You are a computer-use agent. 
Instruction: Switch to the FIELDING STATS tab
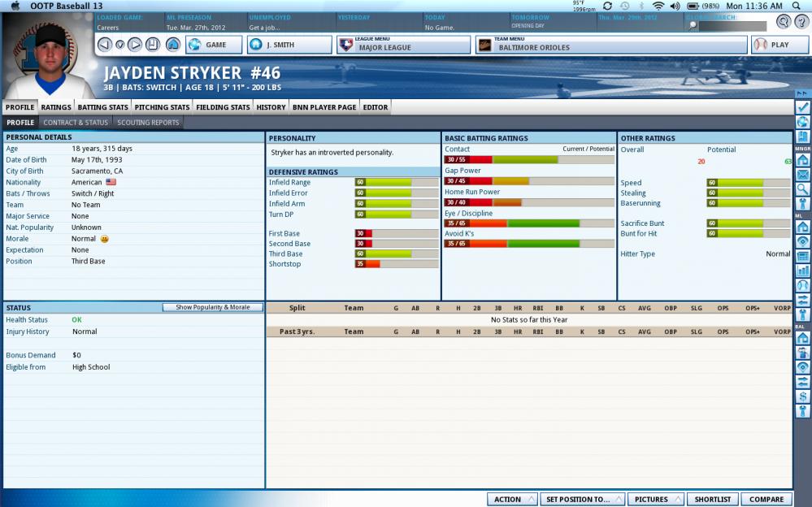pos(223,107)
